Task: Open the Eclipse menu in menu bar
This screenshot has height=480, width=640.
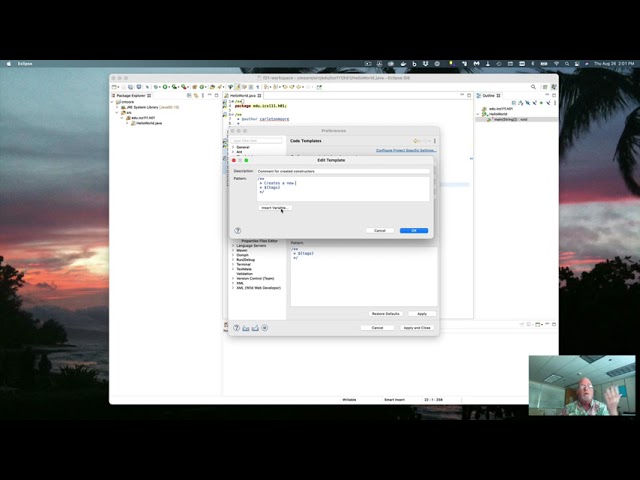Action: click(x=25, y=64)
